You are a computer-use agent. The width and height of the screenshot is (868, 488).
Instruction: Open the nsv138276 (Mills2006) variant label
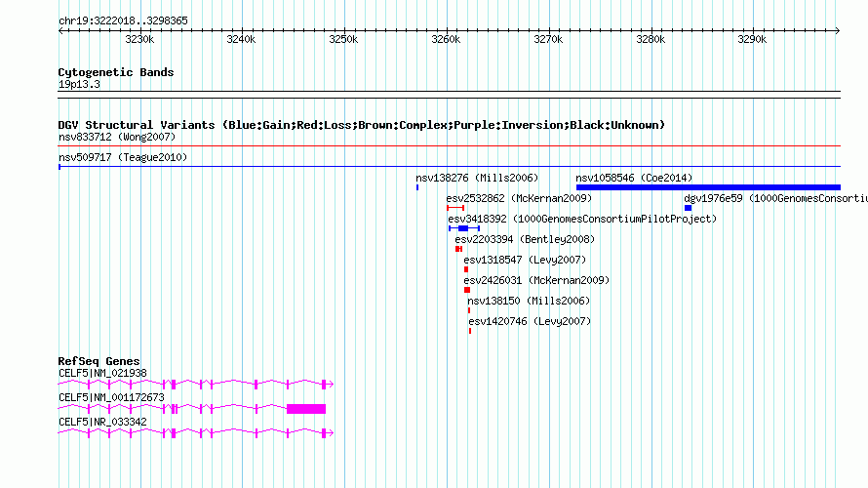[477, 178]
